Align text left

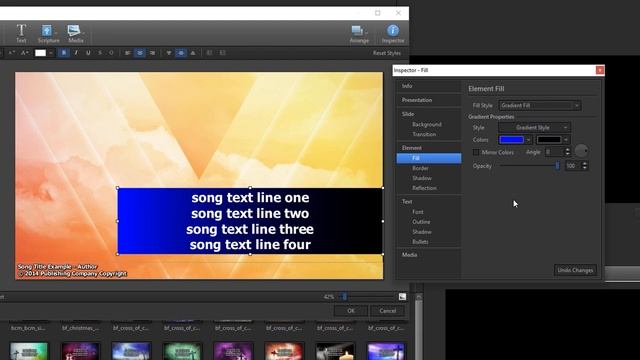pos(128,53)
